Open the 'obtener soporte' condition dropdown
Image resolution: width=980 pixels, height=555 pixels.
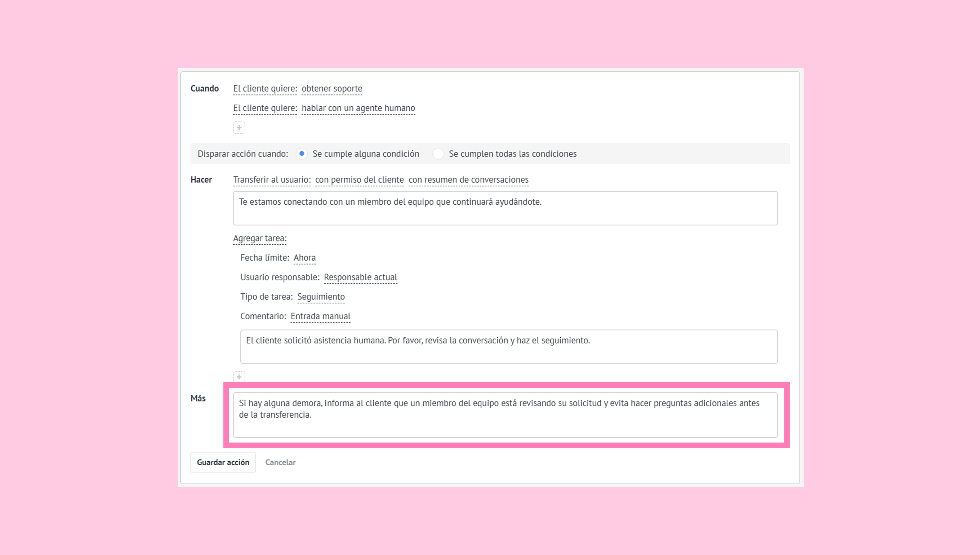coord(331,88)
